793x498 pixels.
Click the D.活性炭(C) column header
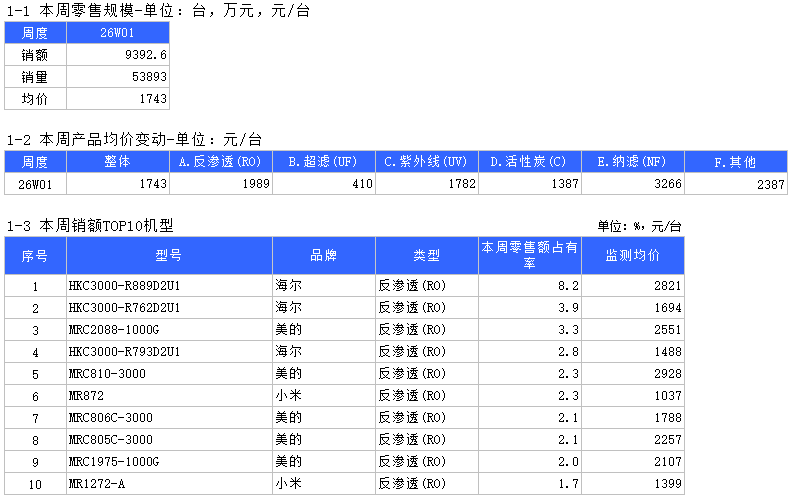point(528,162)
